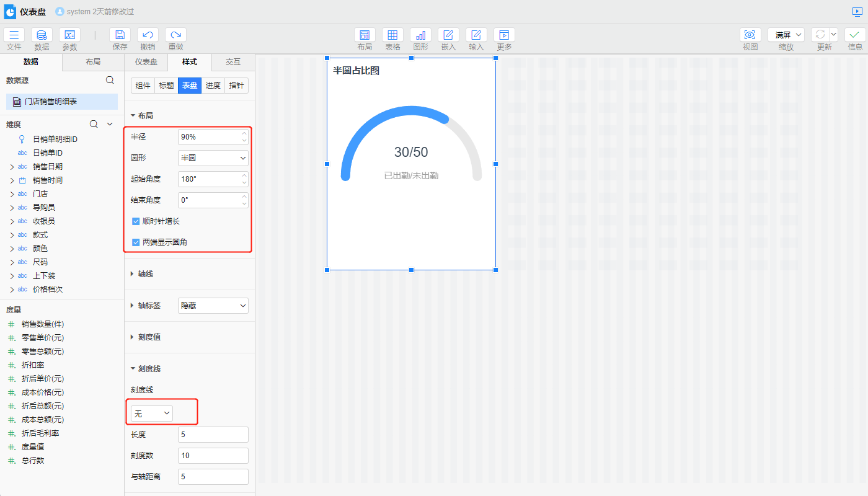The width and height of the screenshot is (868, 496).
Task: Switch to the 布局 tab in left panel
Action: pos(93,62)
